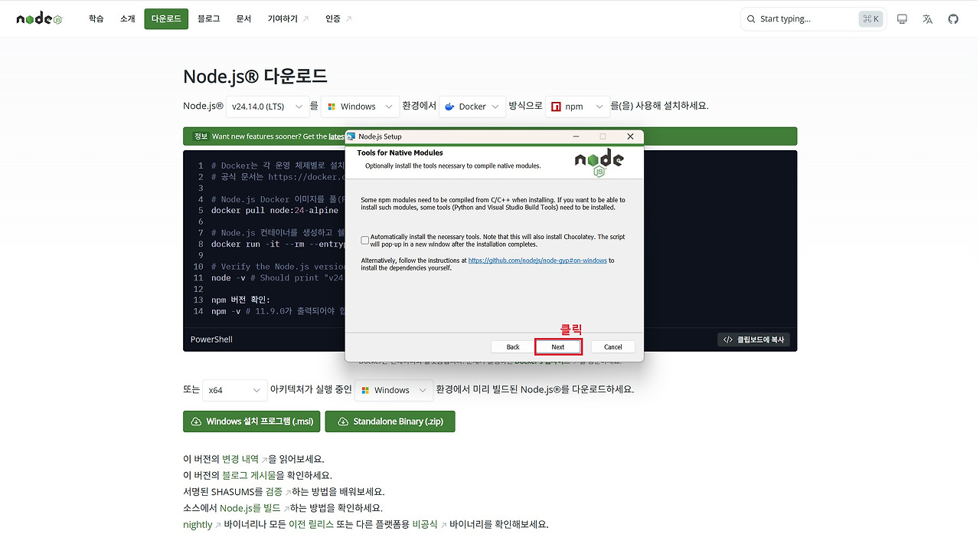Open the Node.js를 빌드 link
The width and height of the screenshot is (980, 541).
[x=251, y=507]
